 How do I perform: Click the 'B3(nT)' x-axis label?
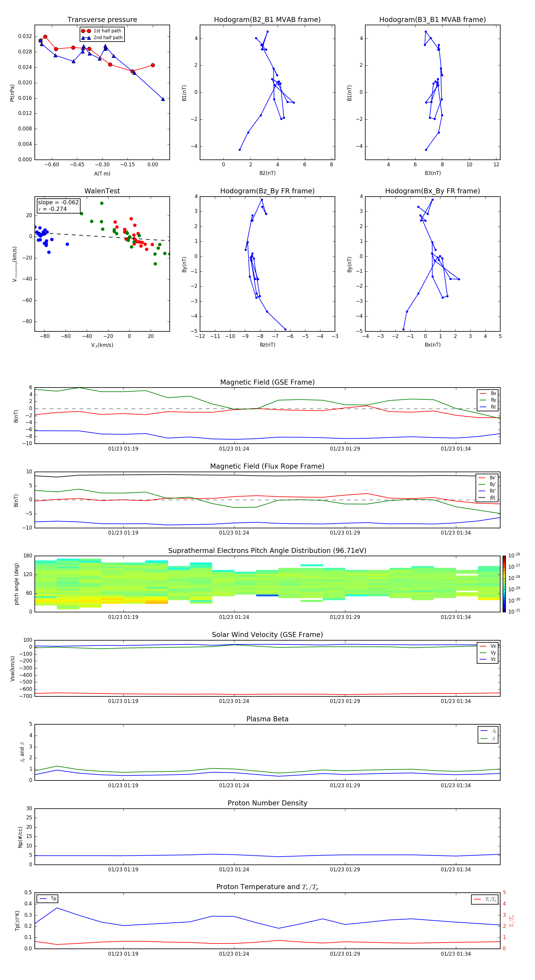click(432, 173)
